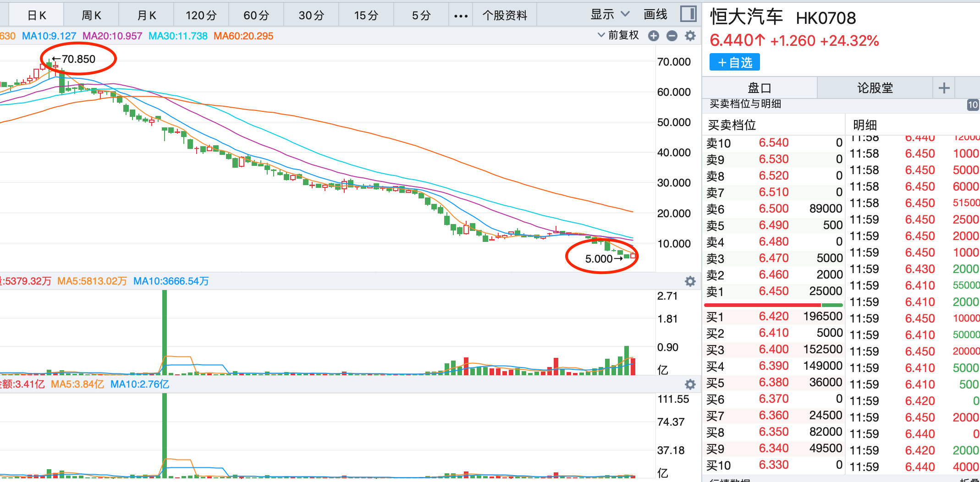Open the 盘口 order book tab

click(760, 88)
